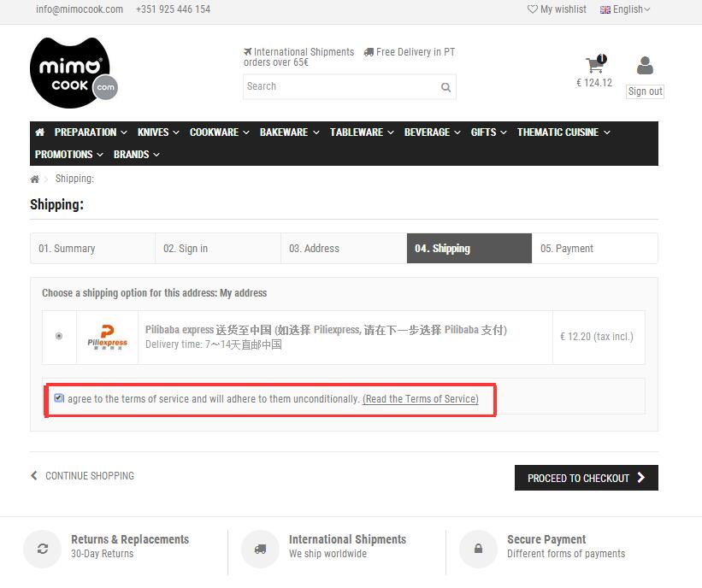702x588 pixels.
Task: Expand the BRANDS menu
Action: 137,155
